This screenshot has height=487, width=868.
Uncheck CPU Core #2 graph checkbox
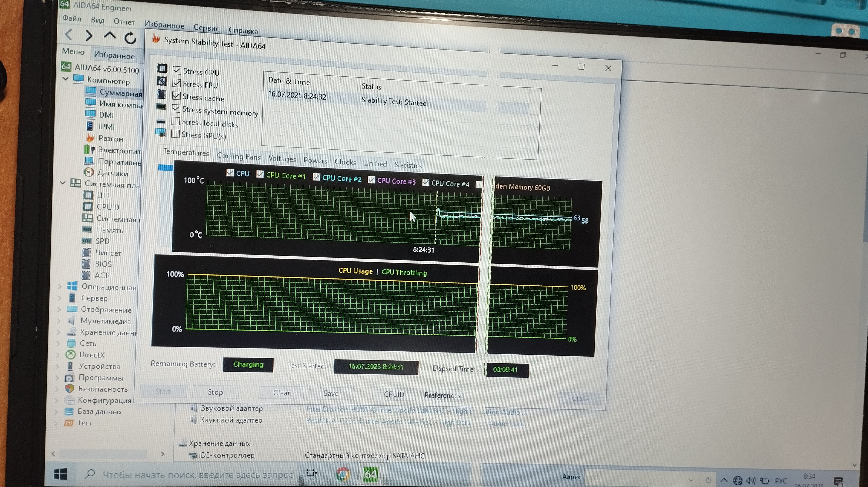(316, 177)
